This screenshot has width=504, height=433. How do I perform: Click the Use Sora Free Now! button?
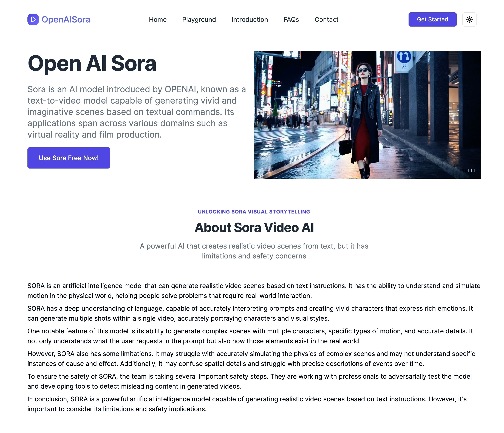[x=69, y=158]
